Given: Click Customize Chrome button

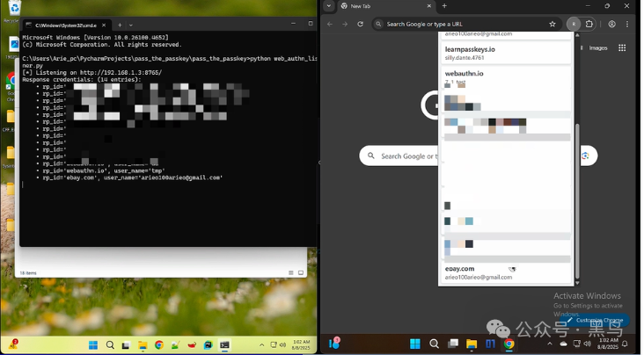Looking at the screenshot, I should (x=595, y=320).
